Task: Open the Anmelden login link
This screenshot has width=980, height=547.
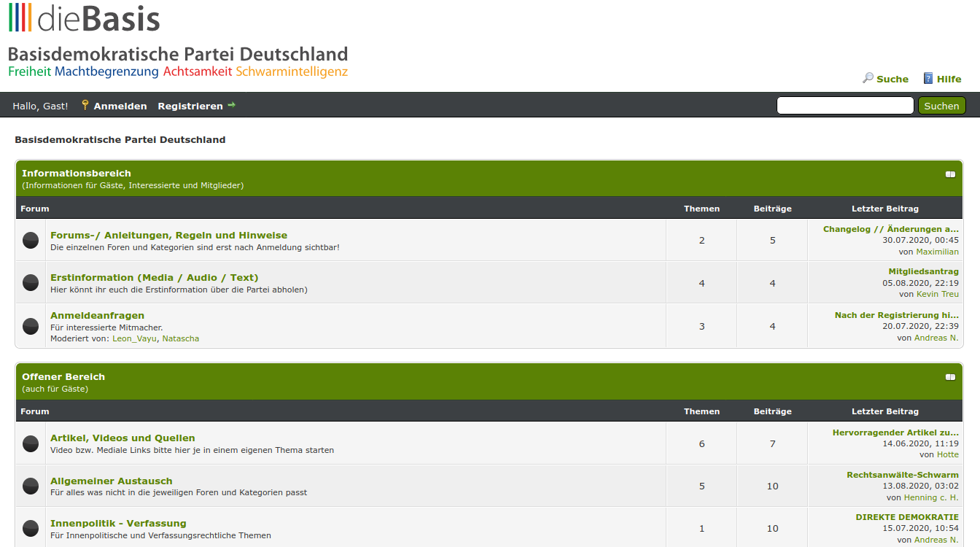Action: (120, 106)
